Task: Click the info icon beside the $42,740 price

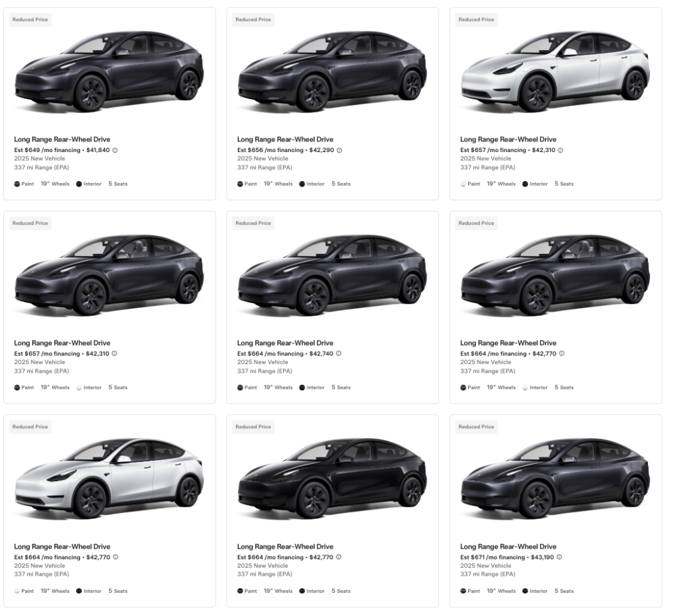Action: click(338, 354)
